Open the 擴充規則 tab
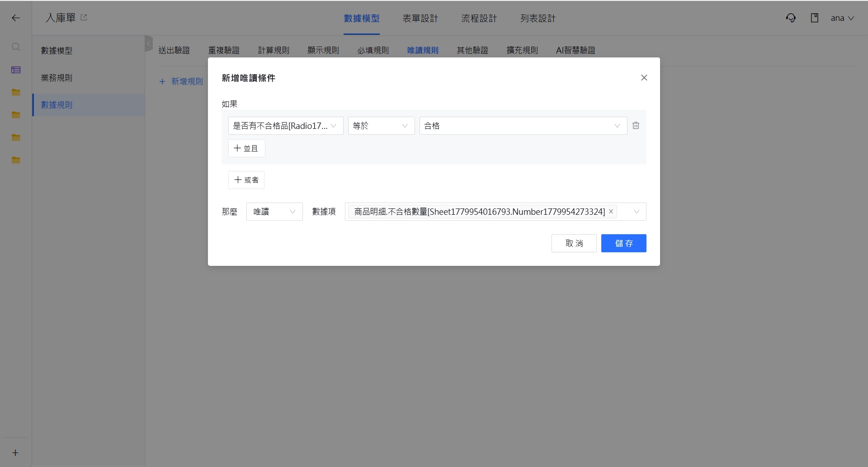This screenshot has width=868, height=467. click(522, 50)
